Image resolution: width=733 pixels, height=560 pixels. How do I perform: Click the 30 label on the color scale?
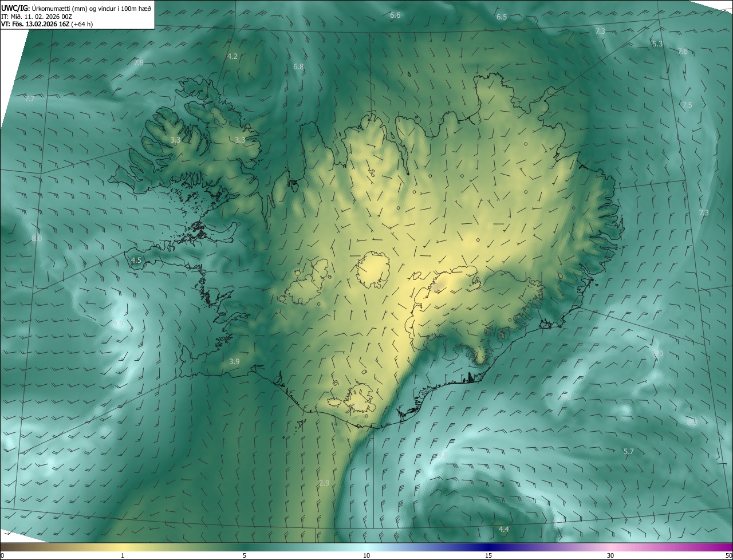610,555
